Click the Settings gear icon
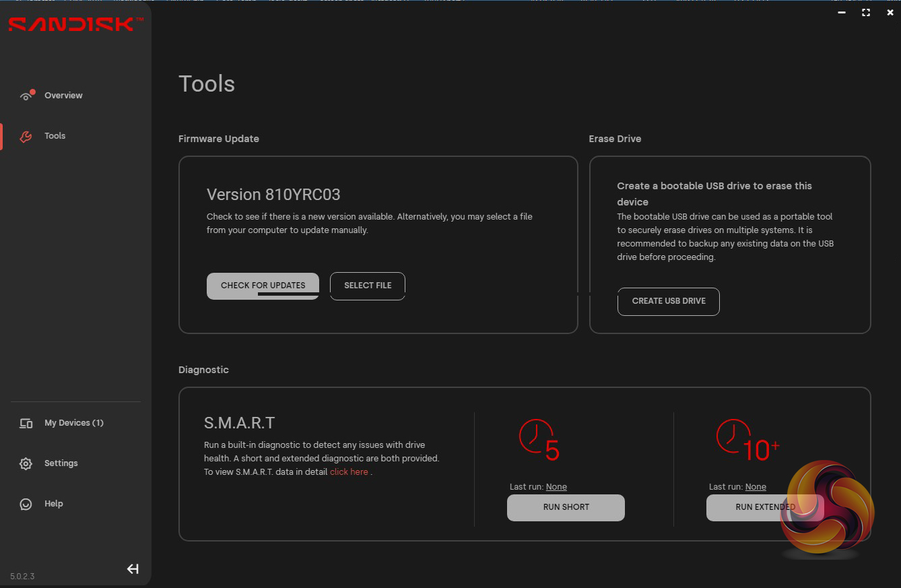901x588 pixels. click(x=26, y=463)
